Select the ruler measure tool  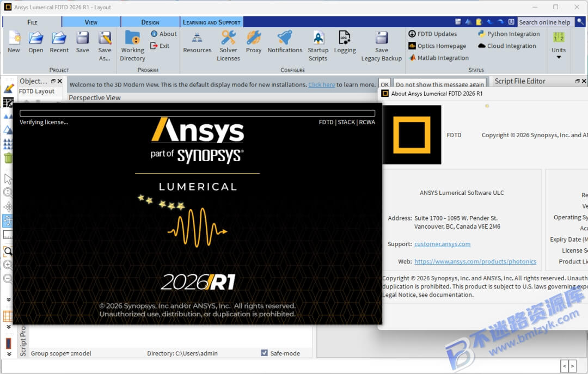(x=8, y=235)
